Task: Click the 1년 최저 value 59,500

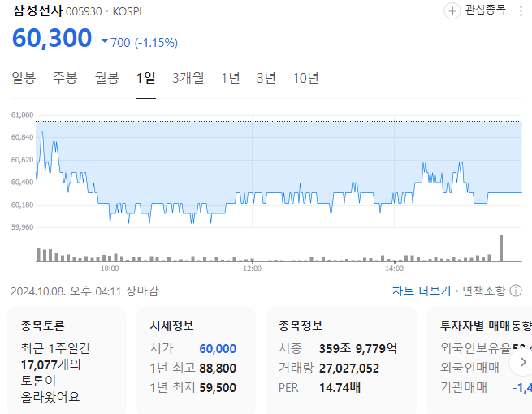Action: [218, 387]
